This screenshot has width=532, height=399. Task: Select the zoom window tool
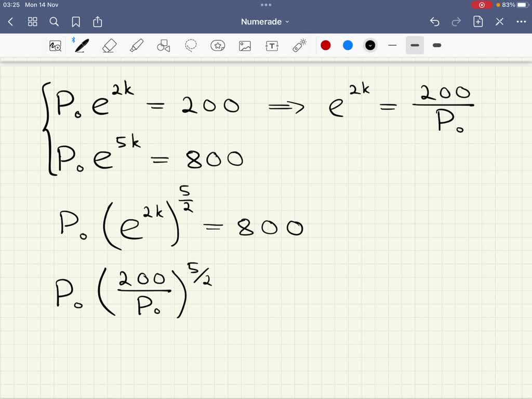55,46
